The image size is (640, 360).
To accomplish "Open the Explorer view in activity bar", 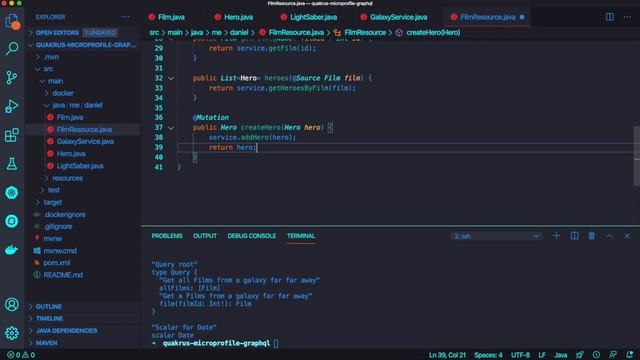I will [x=12, y=20].
